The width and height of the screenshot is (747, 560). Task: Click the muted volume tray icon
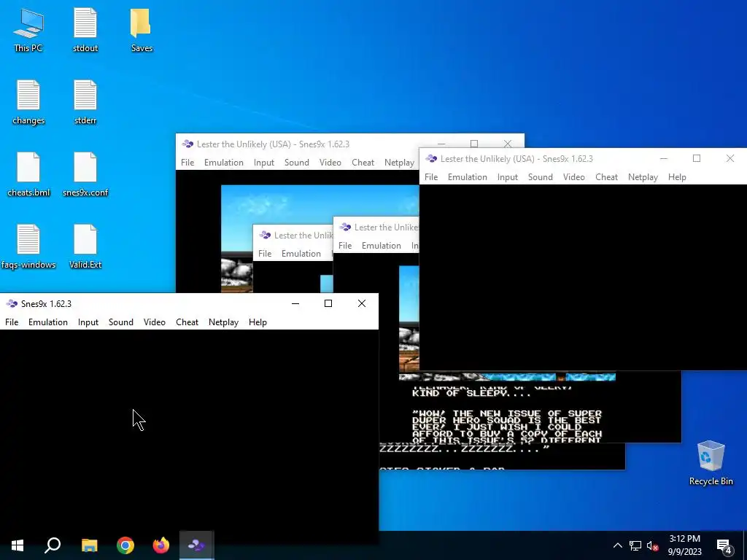click(652, 545)
